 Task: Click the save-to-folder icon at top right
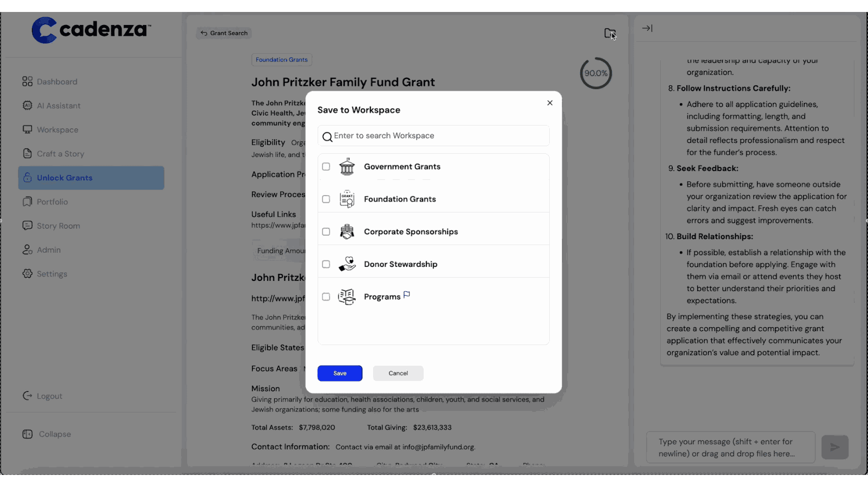click(x=610, y=33)
